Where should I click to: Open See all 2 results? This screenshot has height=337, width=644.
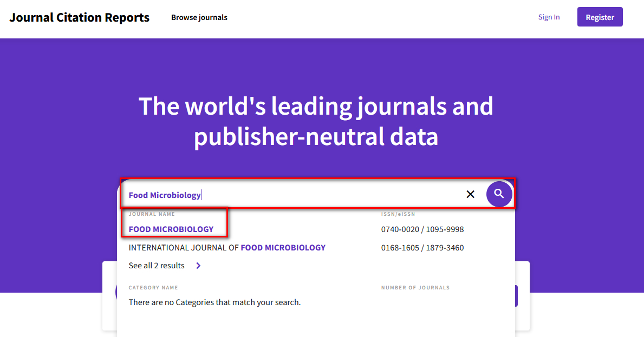157,266
